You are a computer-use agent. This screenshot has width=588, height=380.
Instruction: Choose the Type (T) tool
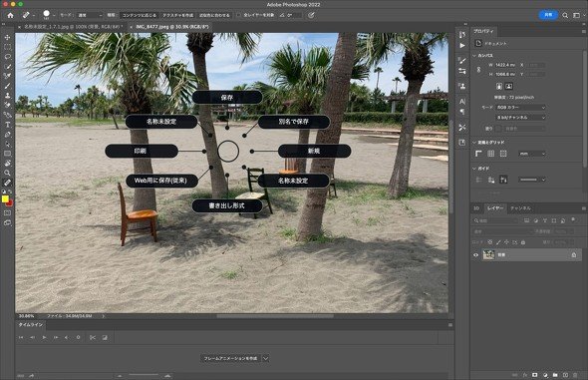click(x=7, y=125)
